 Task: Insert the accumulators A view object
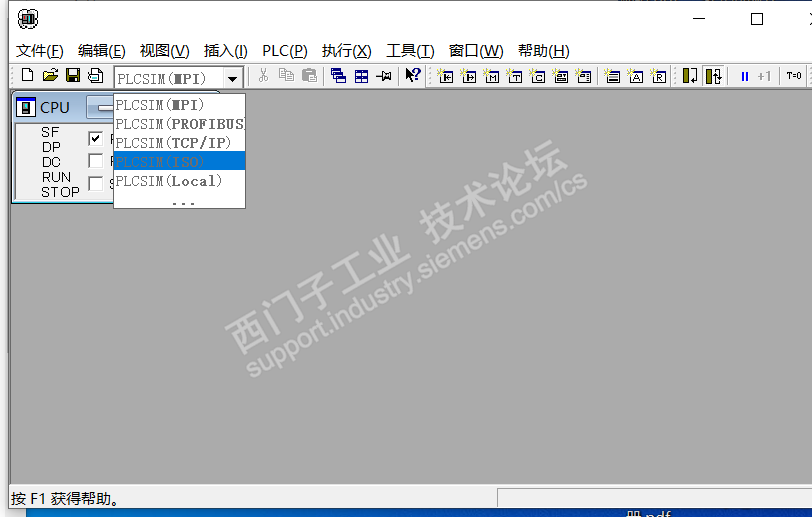(635, 76)
